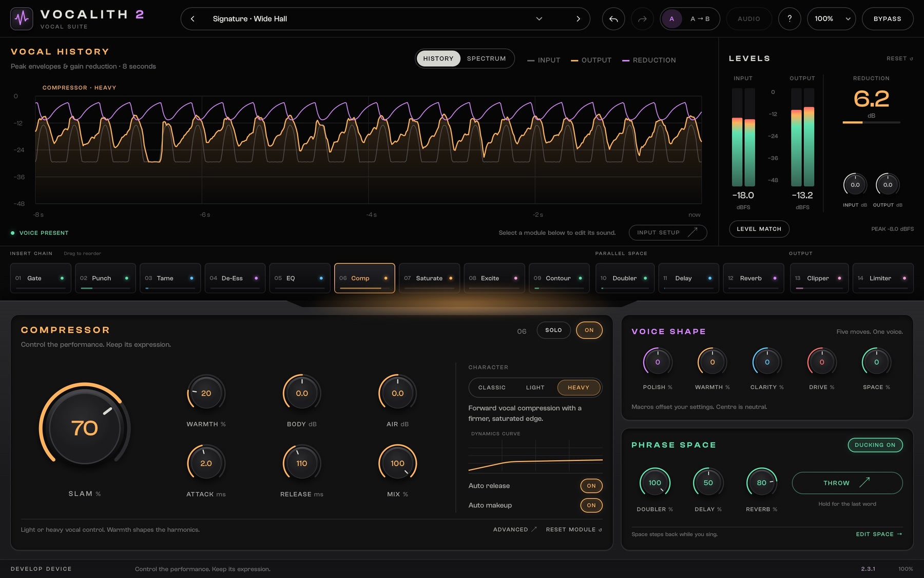Enable Solo for compressor
The image size is (924, 578).
coord(553,330)
